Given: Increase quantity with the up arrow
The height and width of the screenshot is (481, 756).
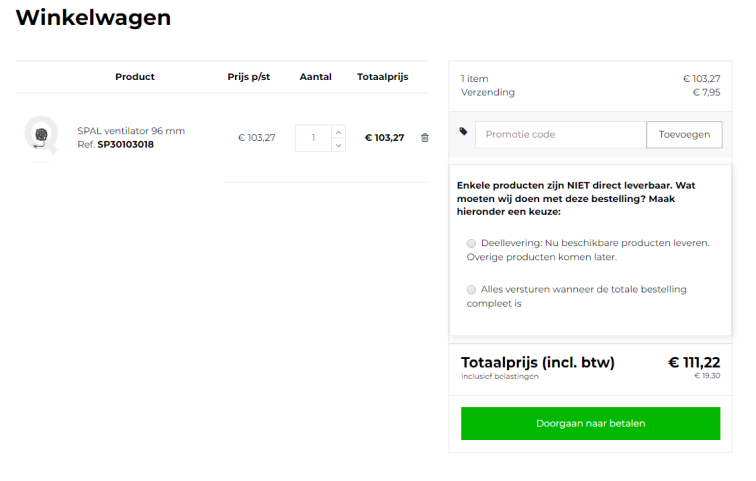Looking at the screenshot, I should point(338,131).
